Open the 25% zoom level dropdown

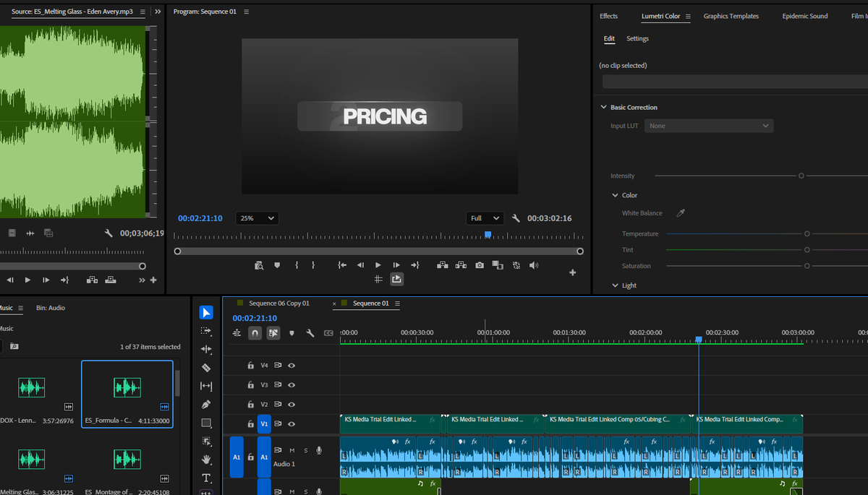pos(257,218)
